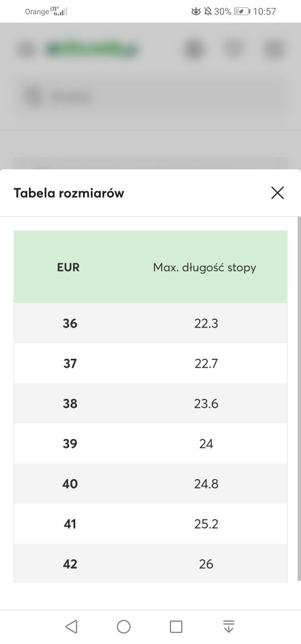The image size is (301, 644).
Task: Select the size 36 row
Action: coord(151,323)
